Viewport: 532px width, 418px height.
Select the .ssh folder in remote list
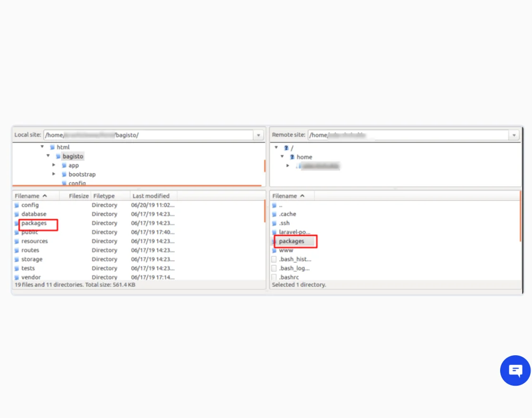(x=285, y=223)
